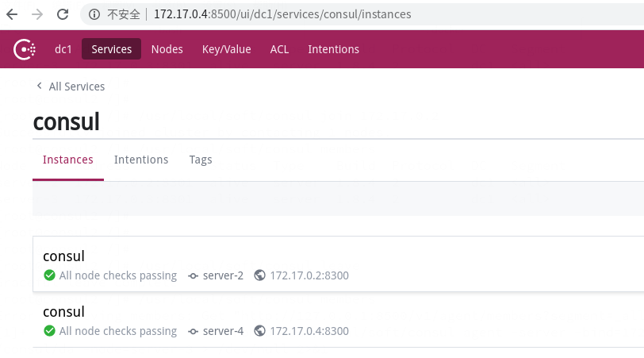Click address 172.17.0.4:8300

point(309,331)
